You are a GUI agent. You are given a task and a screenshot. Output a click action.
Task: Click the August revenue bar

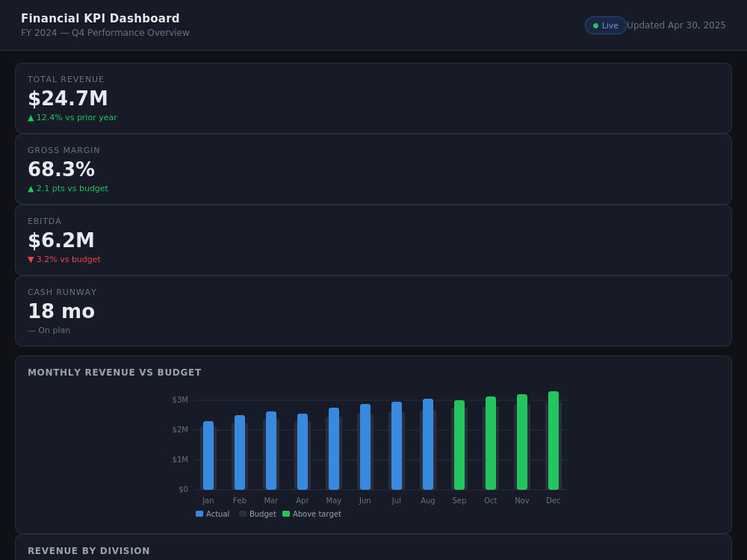(428, 444)
